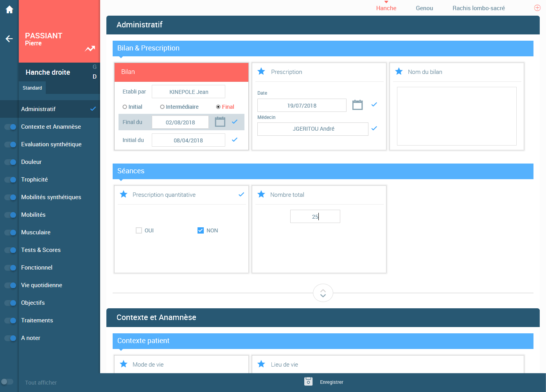Screen dimensions: 546x392
Task: Select left side G for the hip
Action: tap(95, 67)
